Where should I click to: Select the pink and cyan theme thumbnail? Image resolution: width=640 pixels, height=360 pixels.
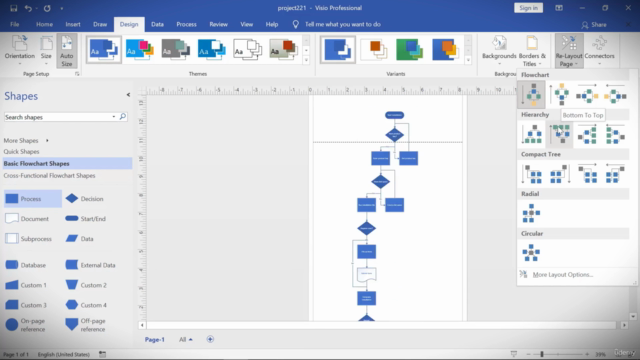point(140,49)
